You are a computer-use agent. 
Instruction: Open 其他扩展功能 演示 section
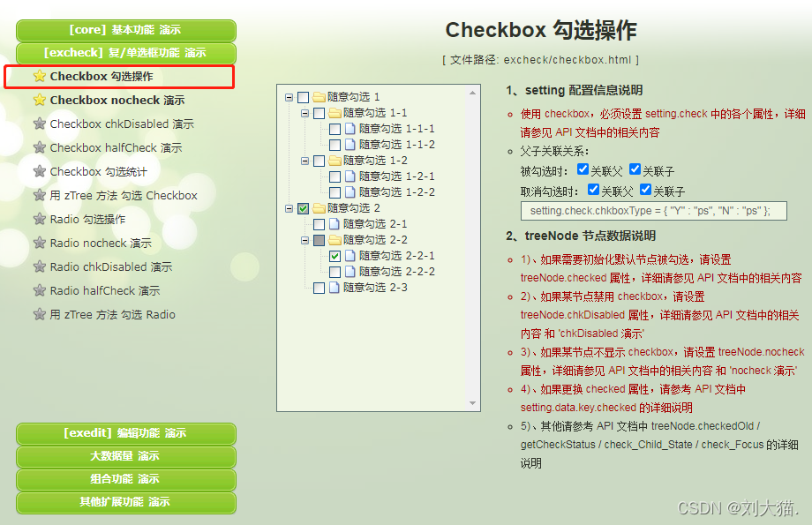pyautogui.click(x=126, y=502)
